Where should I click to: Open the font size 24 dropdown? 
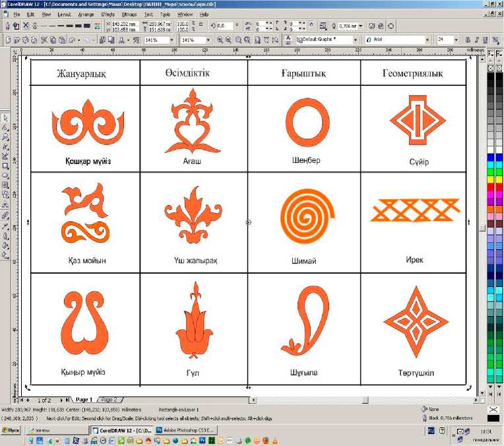(x=456, y=40)
